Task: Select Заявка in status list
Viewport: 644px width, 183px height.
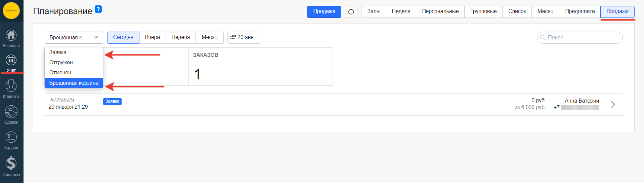Action: [58, 52]
